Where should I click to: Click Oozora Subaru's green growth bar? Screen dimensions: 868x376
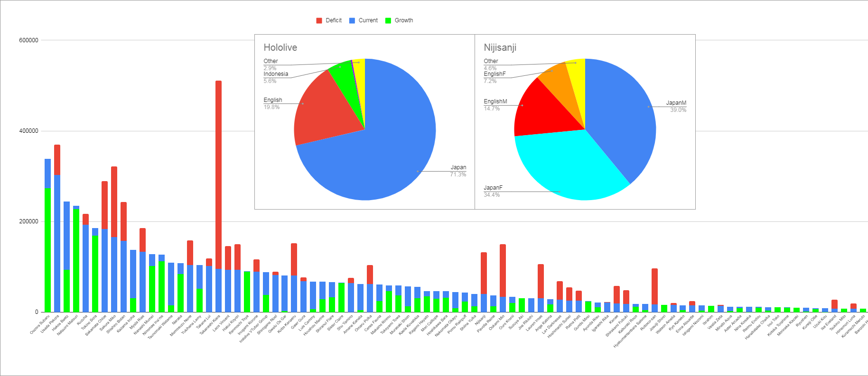pyautogui.click(x=47, y=250)
